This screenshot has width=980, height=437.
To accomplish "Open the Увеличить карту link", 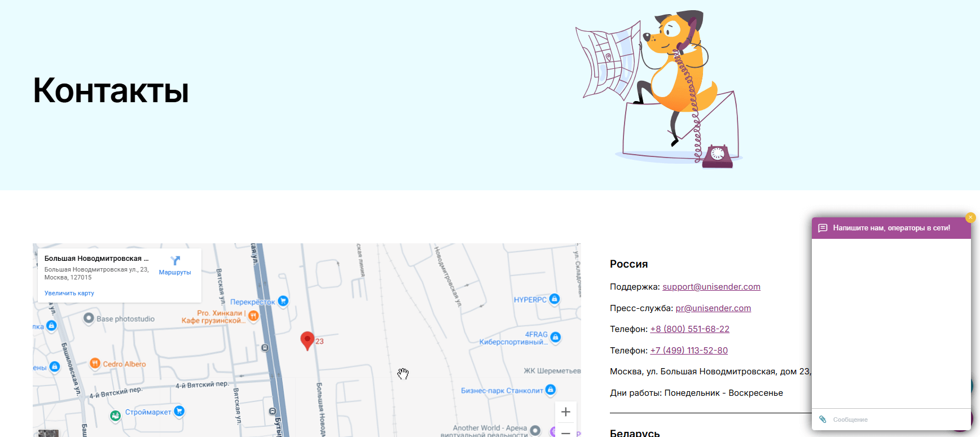I will (69, 293).
